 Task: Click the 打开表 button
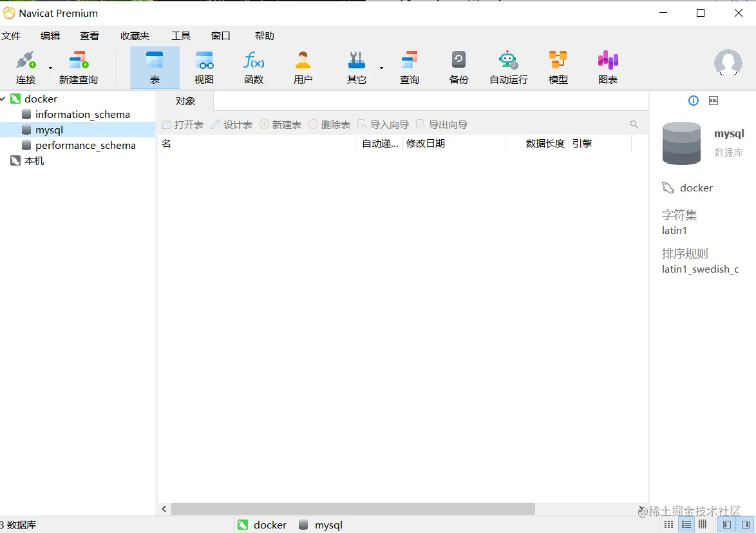click(x=183, y=124)
